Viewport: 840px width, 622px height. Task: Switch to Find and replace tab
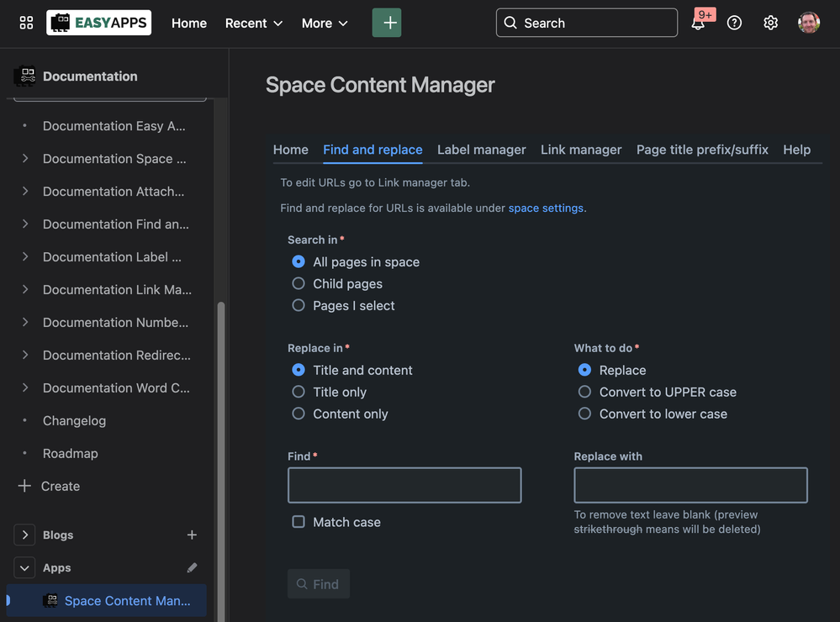tap(372, 150)
